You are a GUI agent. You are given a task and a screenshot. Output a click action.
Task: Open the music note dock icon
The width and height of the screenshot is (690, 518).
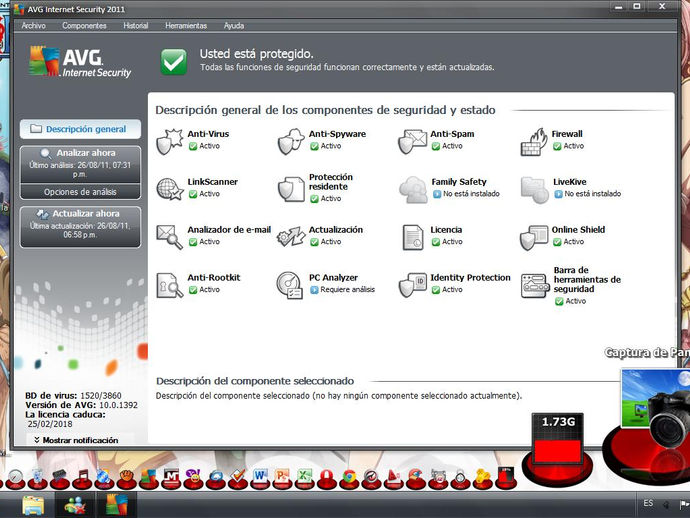click(82, 479)
